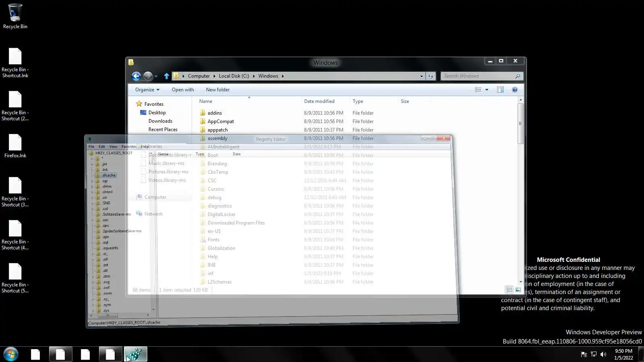The image size is (644, 362).
Task: Click Open with in Explorer toolbar
Action: tap(183, 90)
